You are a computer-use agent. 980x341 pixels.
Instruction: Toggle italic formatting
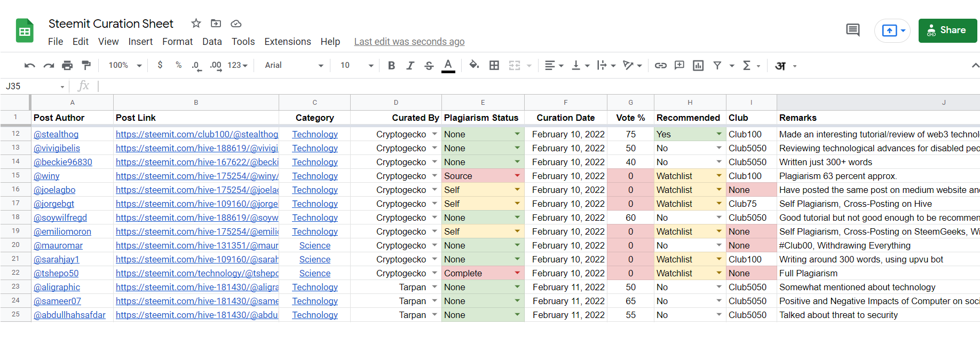410,65
